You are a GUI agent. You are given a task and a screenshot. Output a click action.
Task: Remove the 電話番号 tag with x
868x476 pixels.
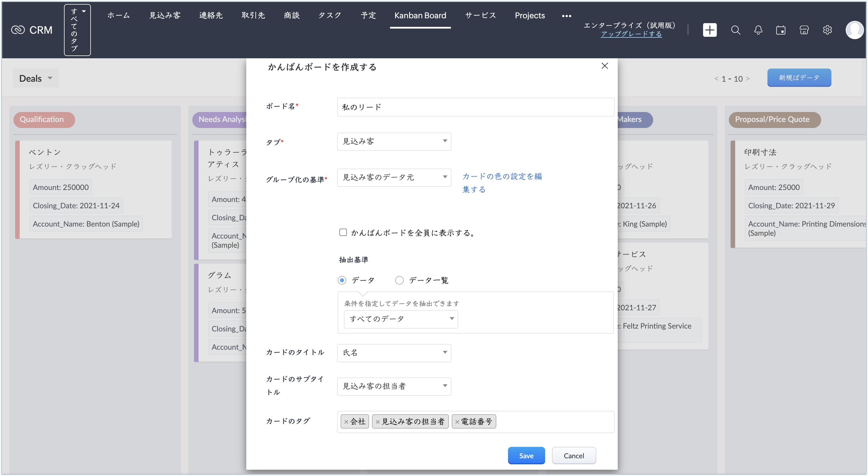(x=457, y=422)
